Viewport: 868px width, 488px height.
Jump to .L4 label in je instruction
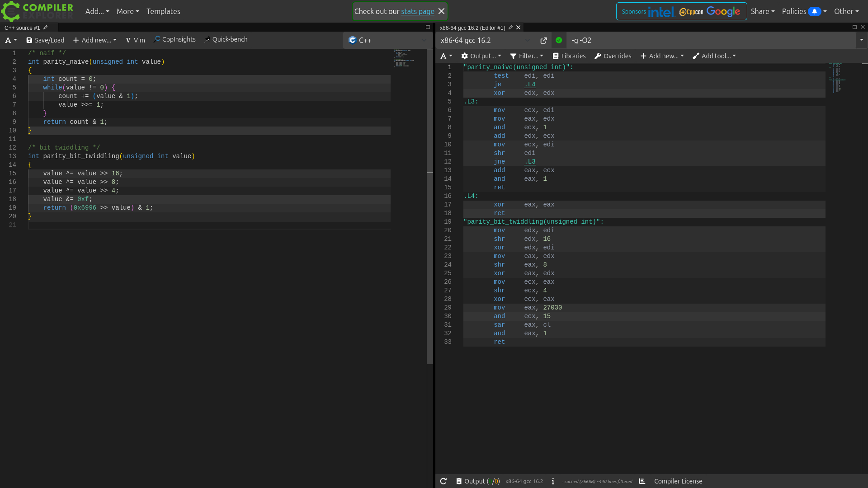529,84
